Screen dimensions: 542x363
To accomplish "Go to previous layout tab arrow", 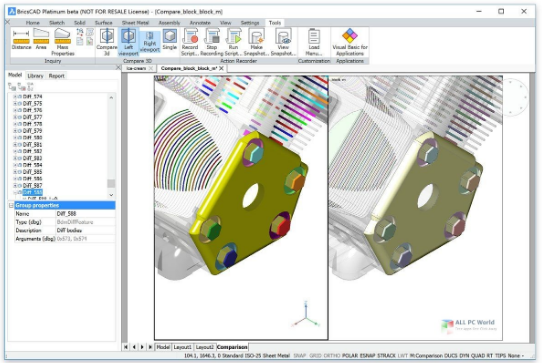I will coord(134,347).
